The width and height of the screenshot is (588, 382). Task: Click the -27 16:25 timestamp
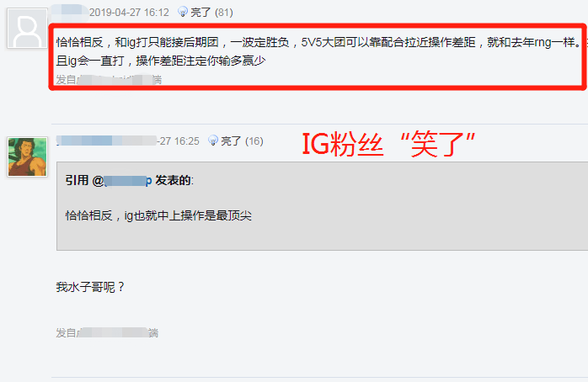tap(178, 141)
